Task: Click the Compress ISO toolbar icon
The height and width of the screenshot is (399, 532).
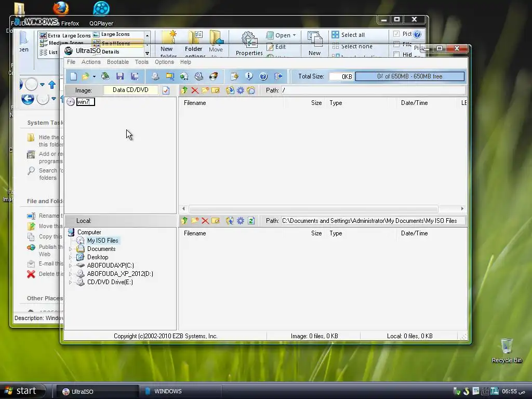Action: [170, 76]
